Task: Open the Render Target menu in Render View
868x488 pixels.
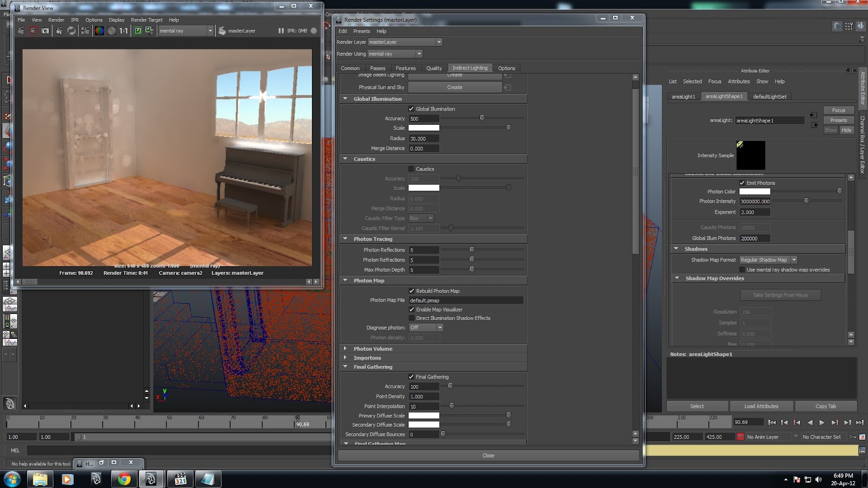Action: click(146, 20)
